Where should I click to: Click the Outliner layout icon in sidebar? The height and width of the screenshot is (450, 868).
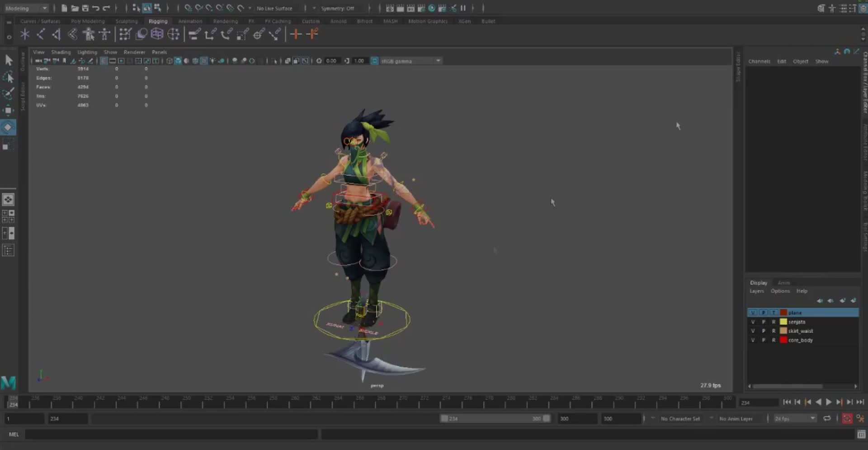pyautogui.click(x=8, y=250)
